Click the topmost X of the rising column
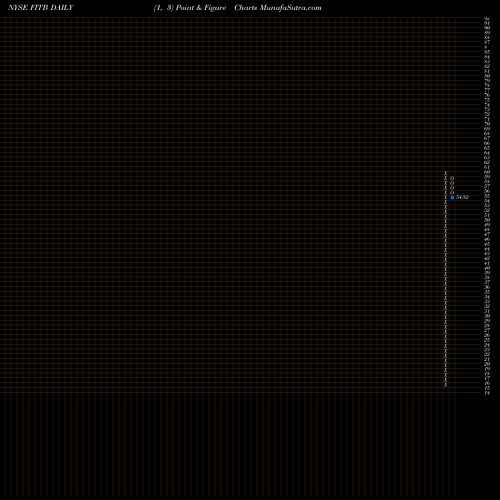 [446, 173]
